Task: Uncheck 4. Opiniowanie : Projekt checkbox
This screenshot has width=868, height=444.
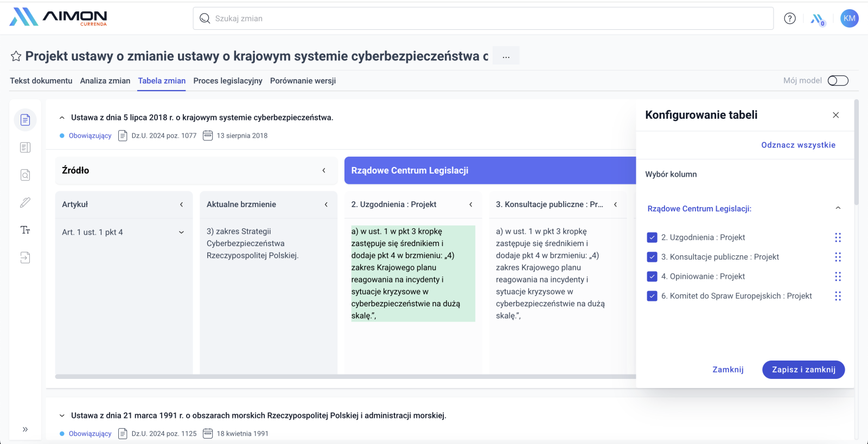Action: pos(652,276)
